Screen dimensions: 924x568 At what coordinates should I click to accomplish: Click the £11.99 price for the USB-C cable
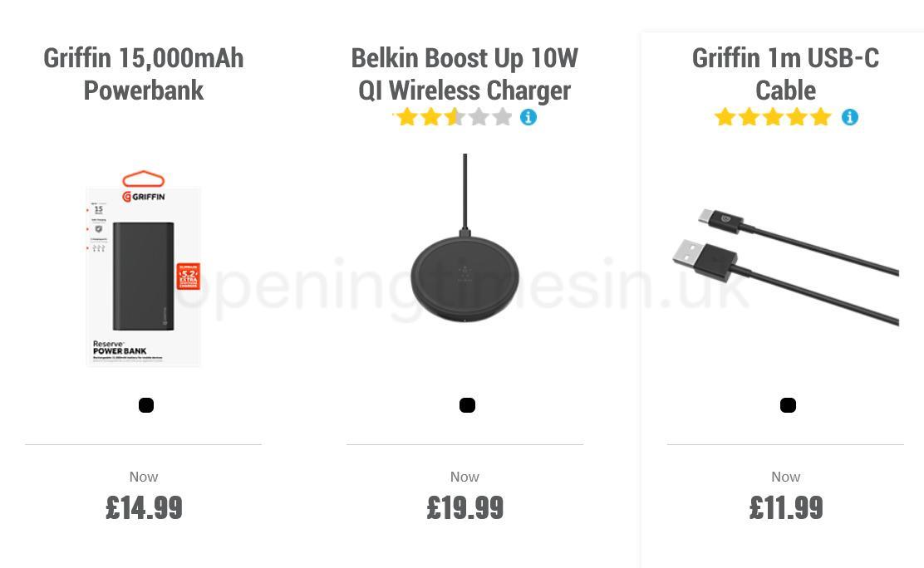785,507
